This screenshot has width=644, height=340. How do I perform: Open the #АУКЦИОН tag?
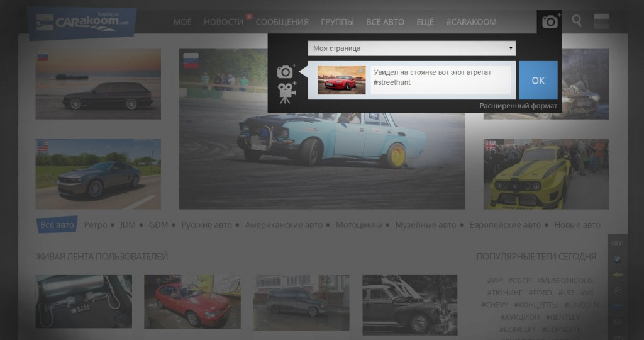click(x=520, y=317)
